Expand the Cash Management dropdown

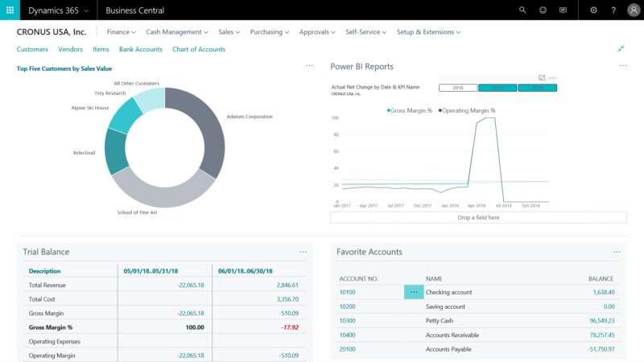coord(176,32)
